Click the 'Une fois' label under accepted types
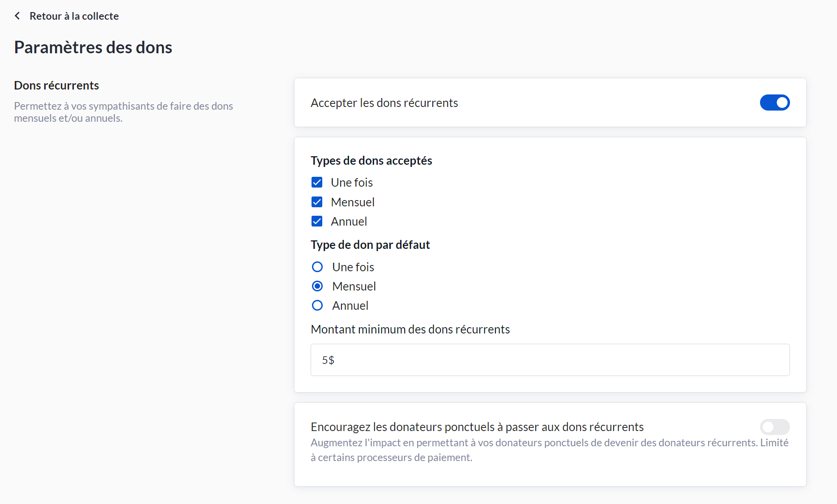The image size is (837, 504). 351,183
